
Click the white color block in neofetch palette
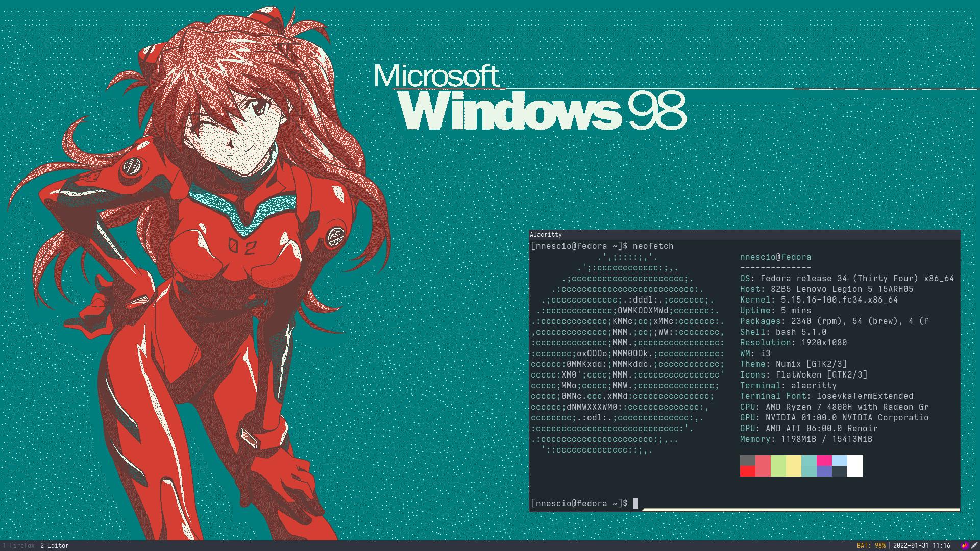tap(855, 466)
